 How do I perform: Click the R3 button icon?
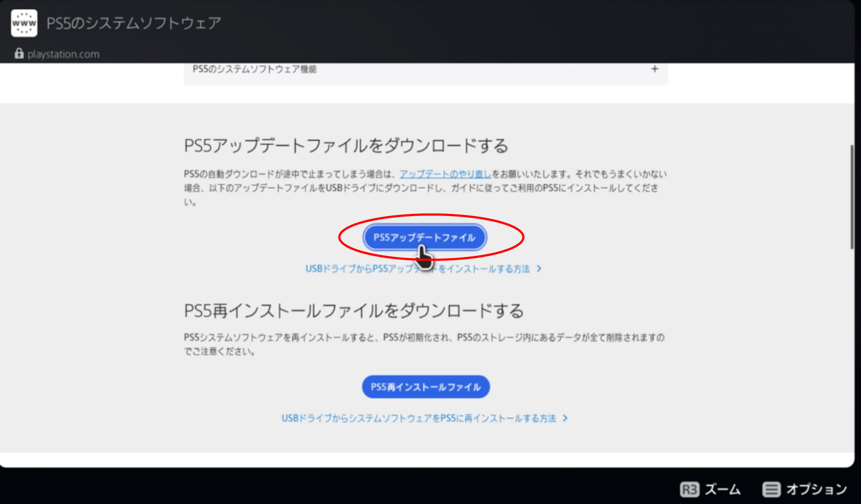click(689, 489)
